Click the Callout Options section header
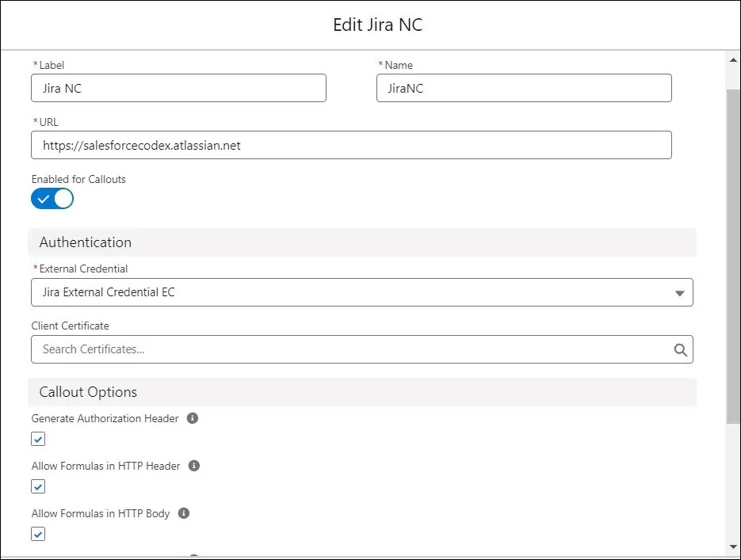 [362, 392]
